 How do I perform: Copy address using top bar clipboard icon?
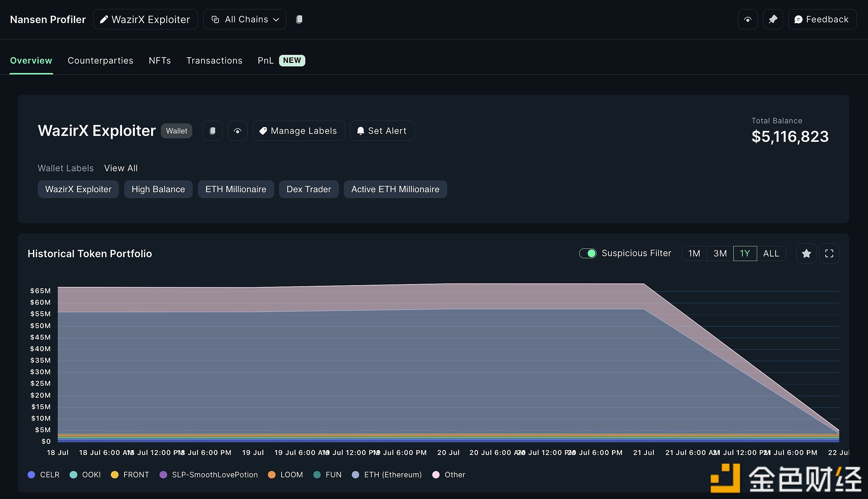[299, 20]
